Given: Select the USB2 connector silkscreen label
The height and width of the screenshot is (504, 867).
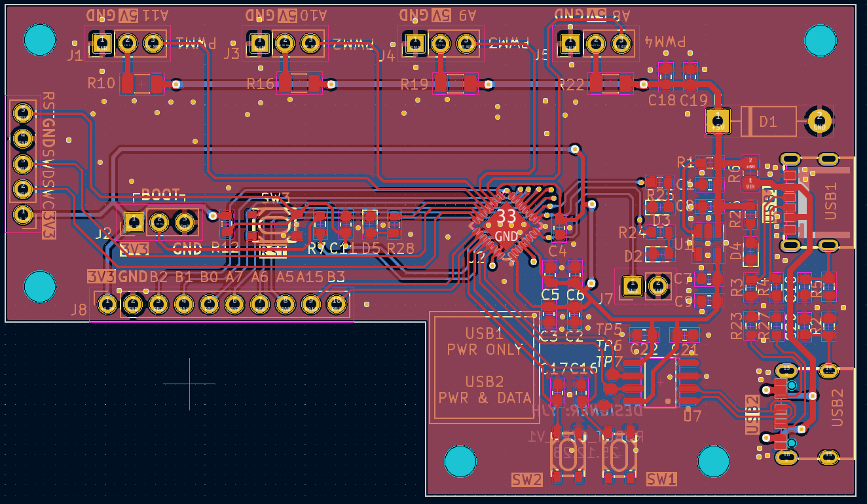Looking at the screenshot, I should click(839, 408).
